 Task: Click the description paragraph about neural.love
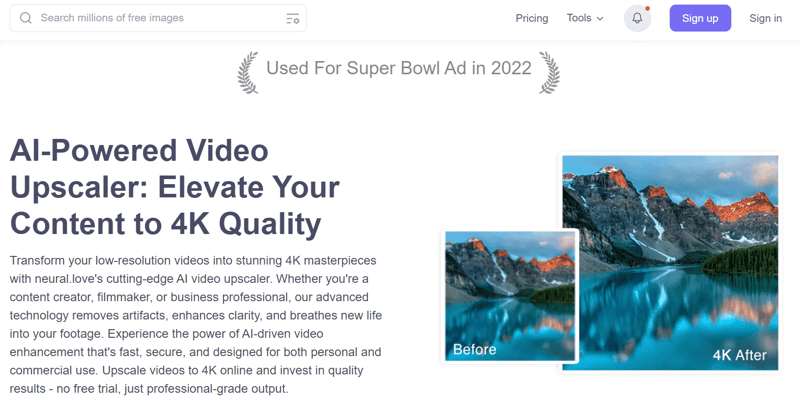195,324
